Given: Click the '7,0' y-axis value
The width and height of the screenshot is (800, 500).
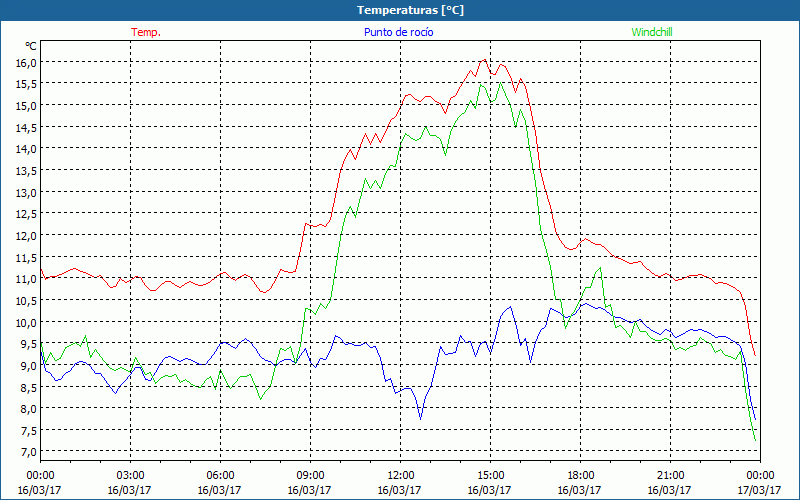Looking at the screenshot, I should tap(29, 452).
